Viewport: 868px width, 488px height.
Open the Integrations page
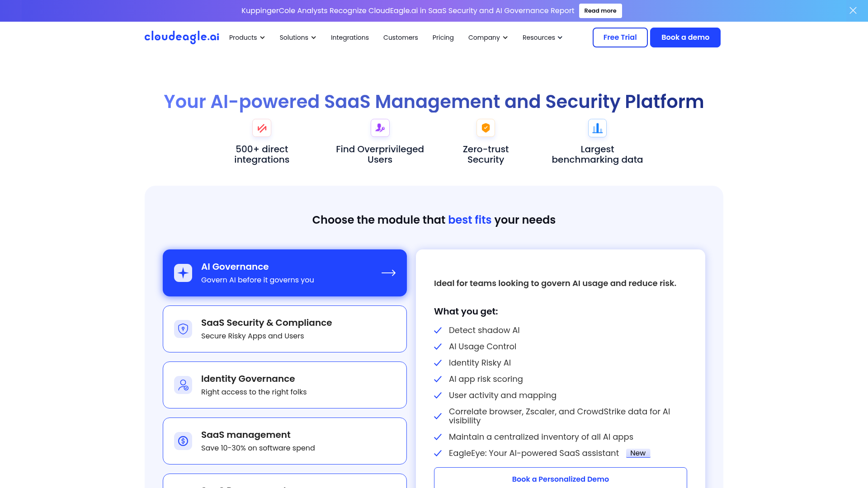tap(349, 38)
